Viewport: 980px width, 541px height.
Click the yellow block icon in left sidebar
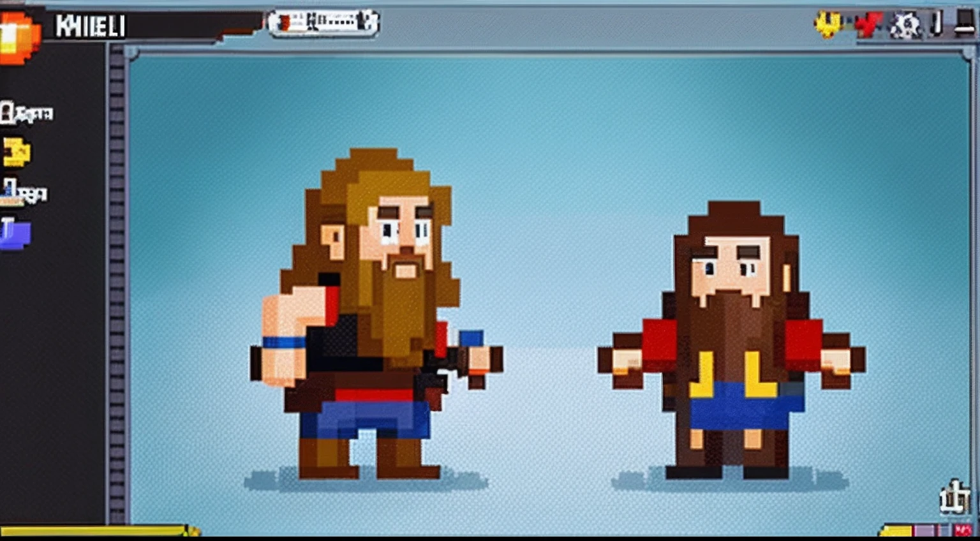(x=17, y=152)
